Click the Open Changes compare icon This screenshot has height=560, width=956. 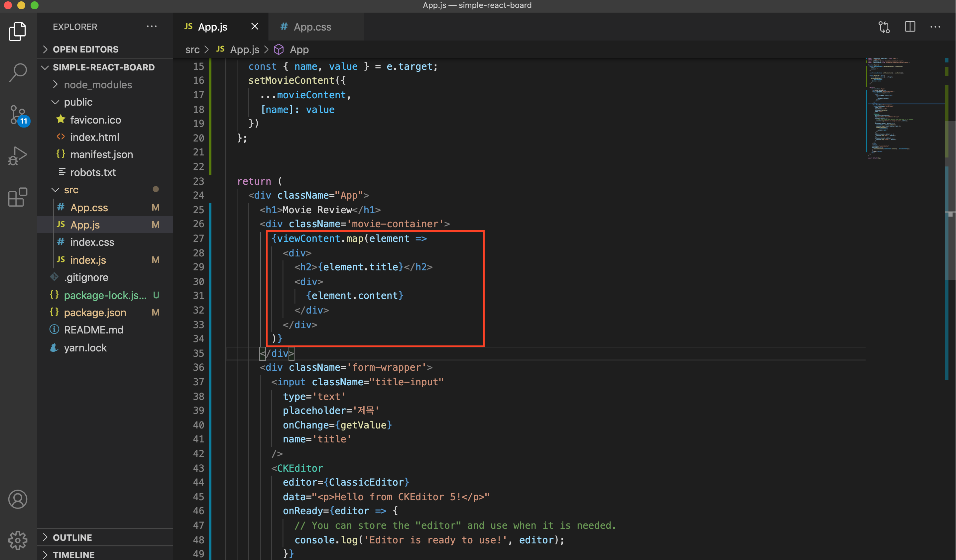point(884,27)
